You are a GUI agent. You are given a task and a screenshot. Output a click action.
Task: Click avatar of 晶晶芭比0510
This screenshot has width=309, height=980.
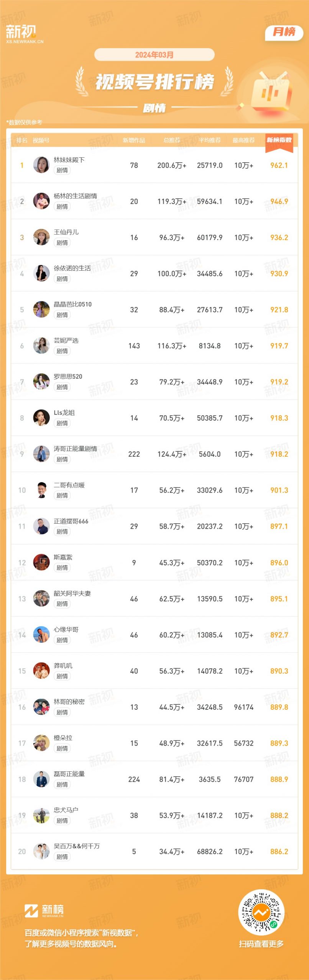tap(41, 309)
